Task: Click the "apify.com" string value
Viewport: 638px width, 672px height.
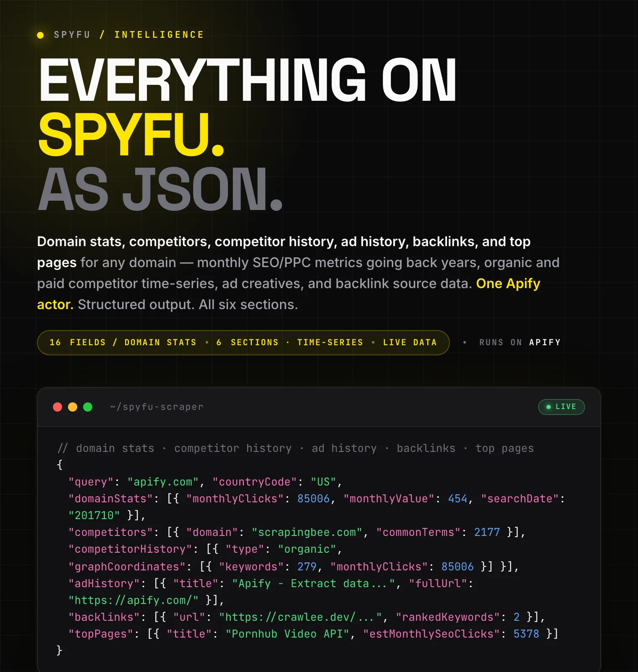Action: click(163, 482)
